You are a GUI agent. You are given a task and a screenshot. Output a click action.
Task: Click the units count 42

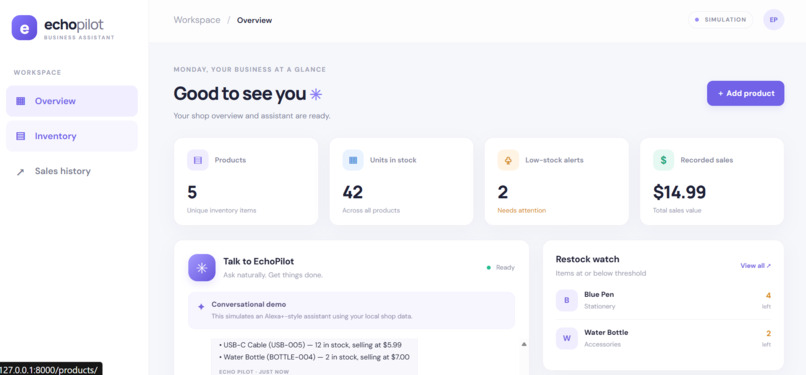coord(353,193)
